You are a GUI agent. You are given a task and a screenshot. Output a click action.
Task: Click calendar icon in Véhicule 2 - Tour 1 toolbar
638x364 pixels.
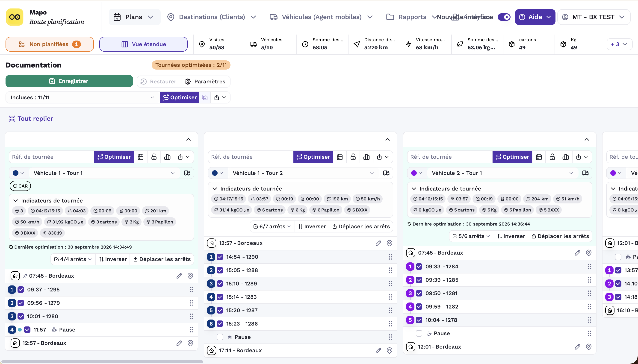(539, 157)
